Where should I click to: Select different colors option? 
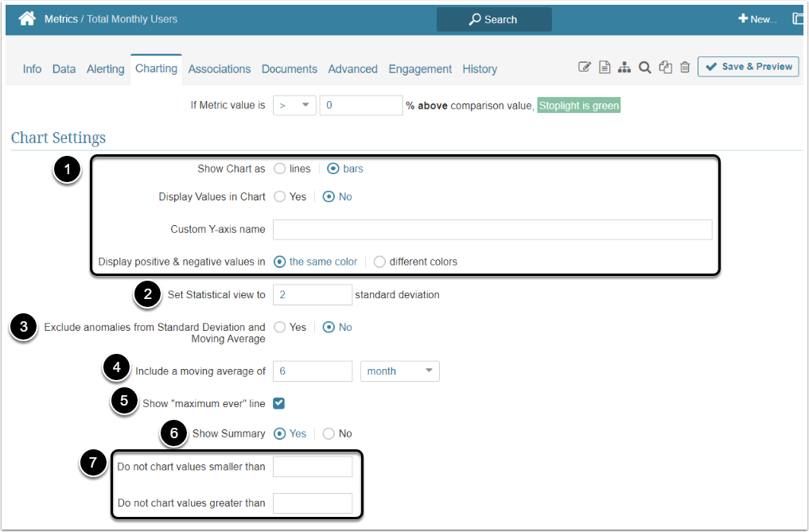(379, 262)
